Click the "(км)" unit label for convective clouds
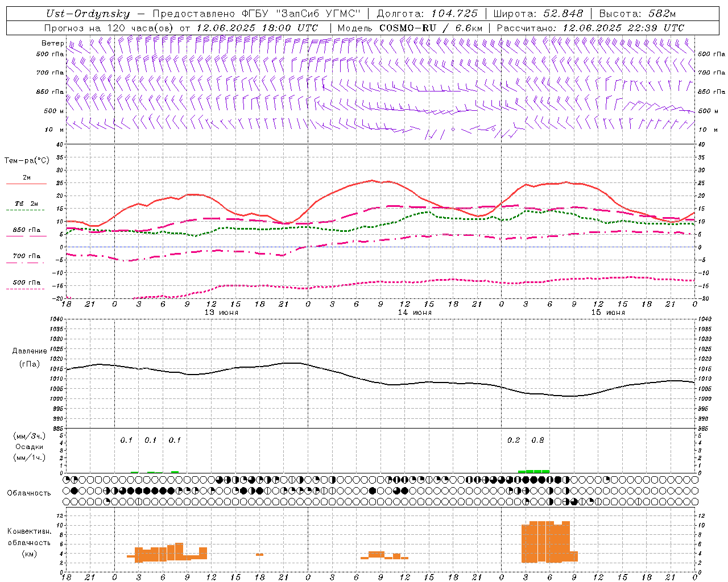 coord(30,554)
